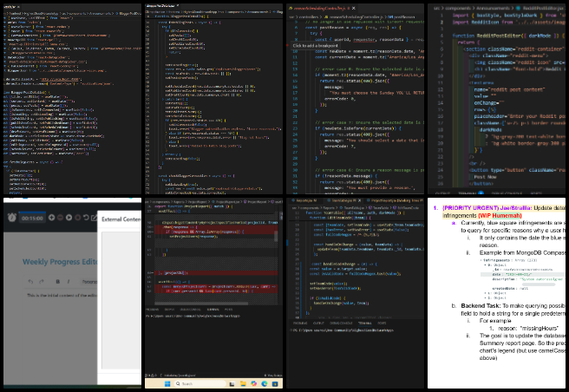Screen dimensions: 569x392
Task: Select PROBLEMS tab in the TeamTable editor panel
Action: click(x=300, y=323)
